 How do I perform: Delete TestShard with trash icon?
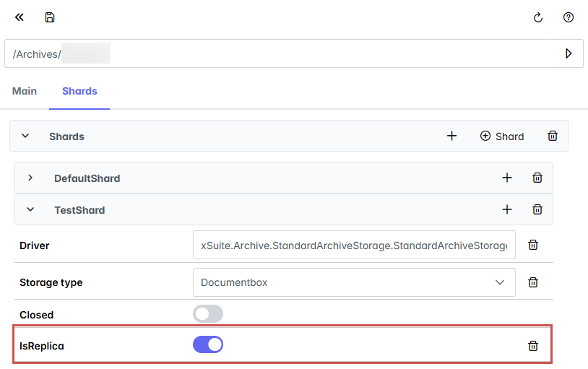point(537,209)
